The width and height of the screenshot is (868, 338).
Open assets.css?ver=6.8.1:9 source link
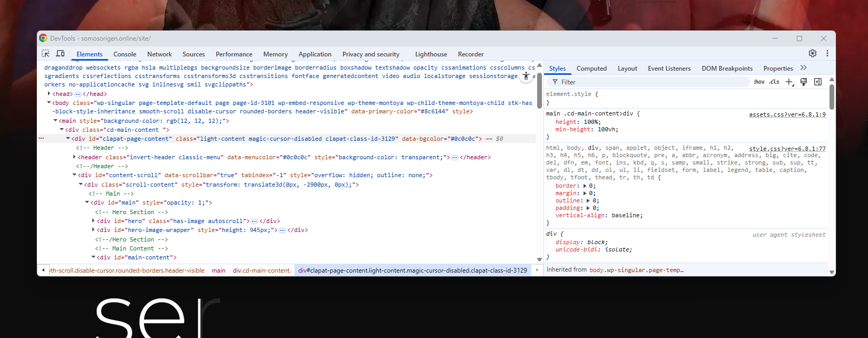click(787, 114)
